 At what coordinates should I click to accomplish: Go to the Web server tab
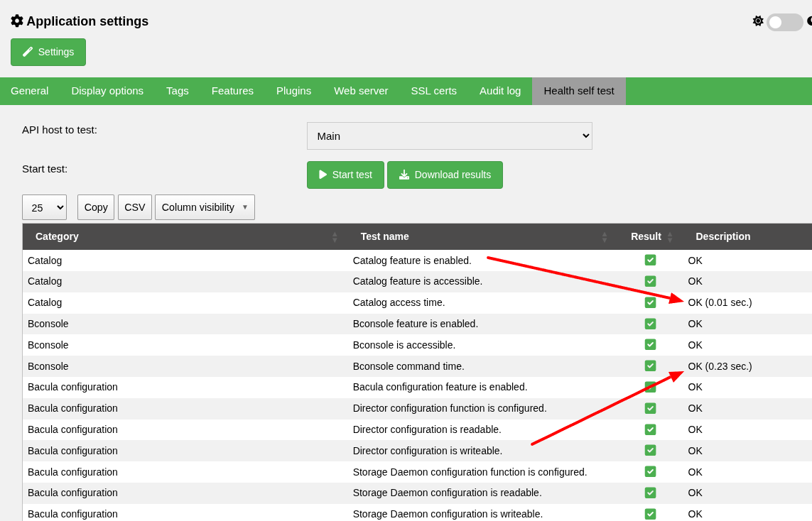click(361, 91)
